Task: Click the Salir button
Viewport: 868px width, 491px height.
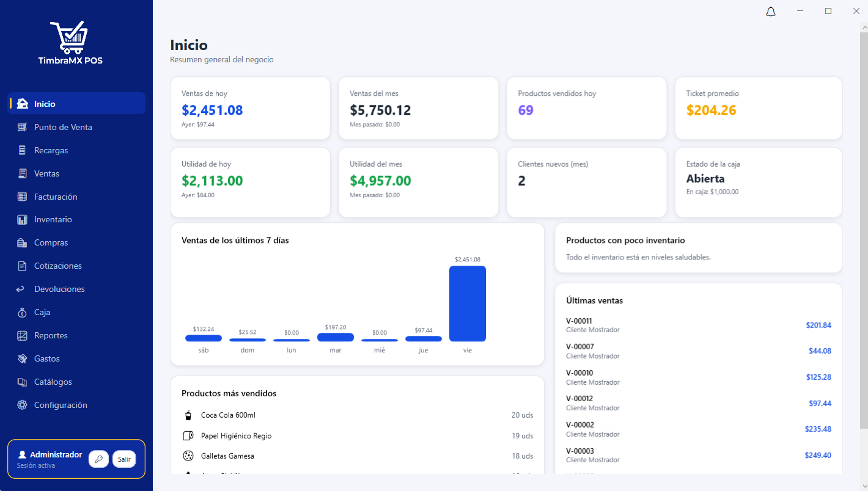Action: pyautogui.click(x=124, y=459)
